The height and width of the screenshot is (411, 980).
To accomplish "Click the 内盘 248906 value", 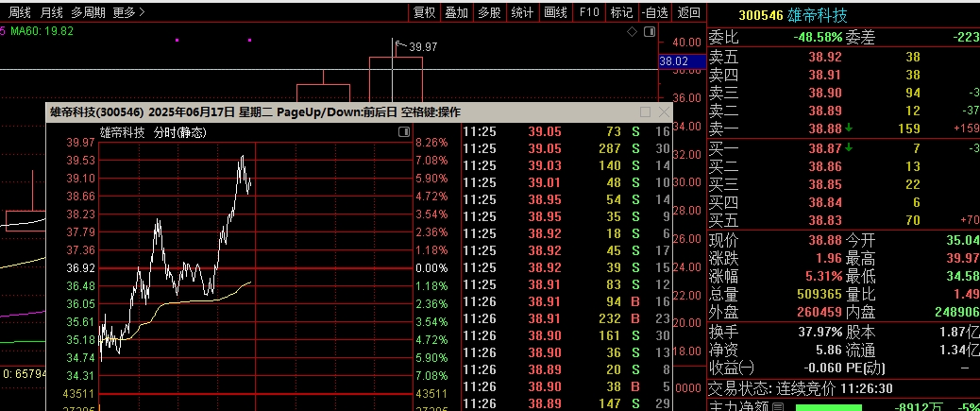I will [x=957, y=312].
